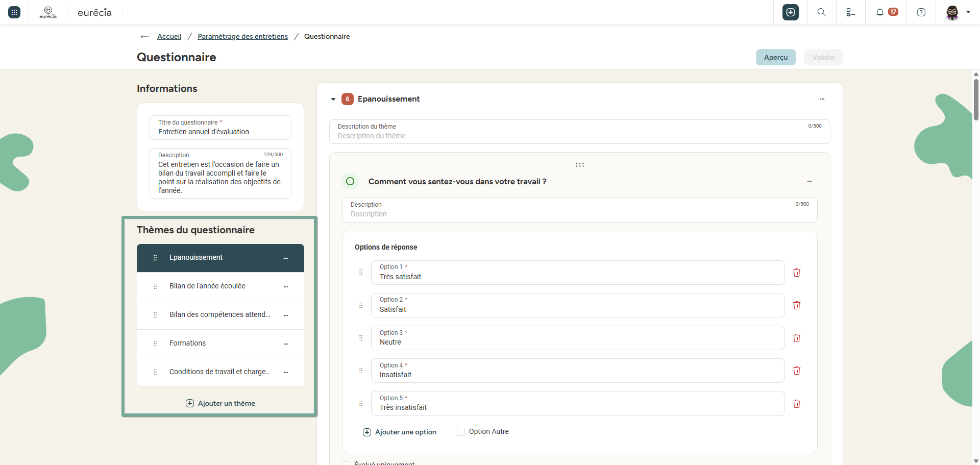Open the search magnifier icon
980x465 pixels.
point(822,12)
